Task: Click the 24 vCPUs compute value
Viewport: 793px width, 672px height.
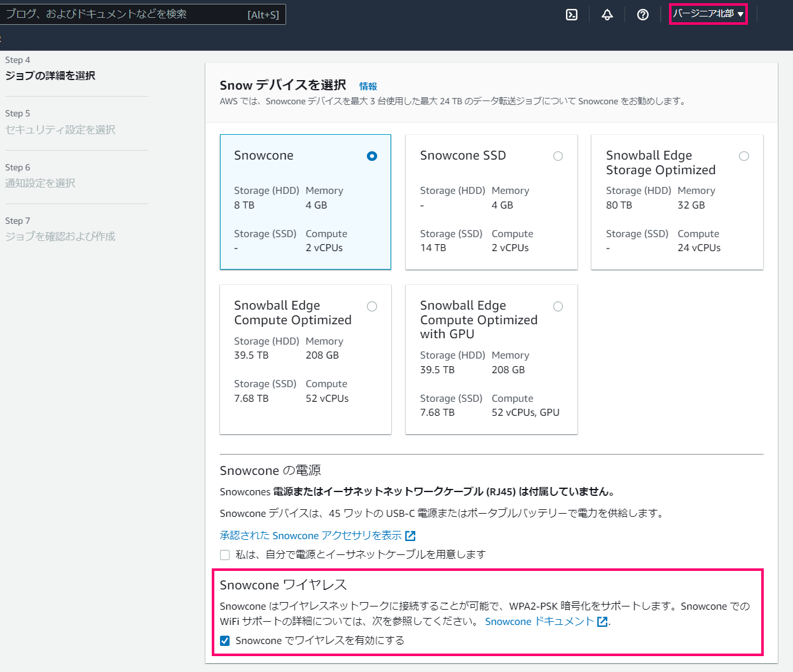Action: pyautogui.click(x=699, y=248)
